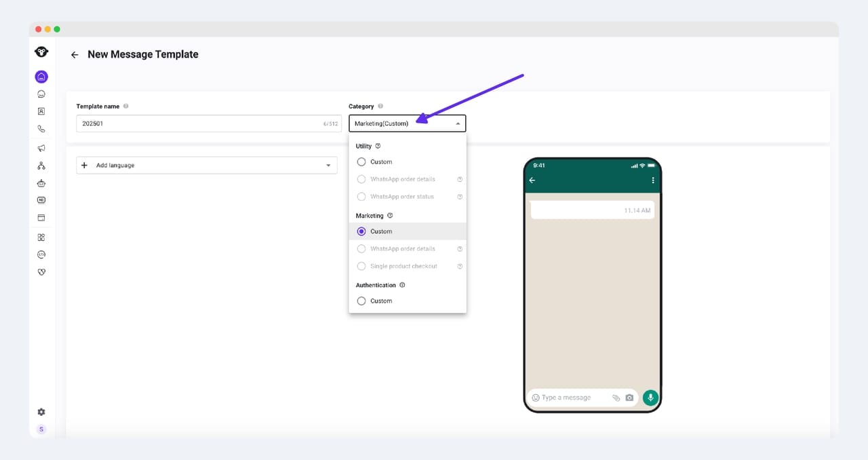Open the contacts icon in the sidebar
868x460 pixels.
41,111
